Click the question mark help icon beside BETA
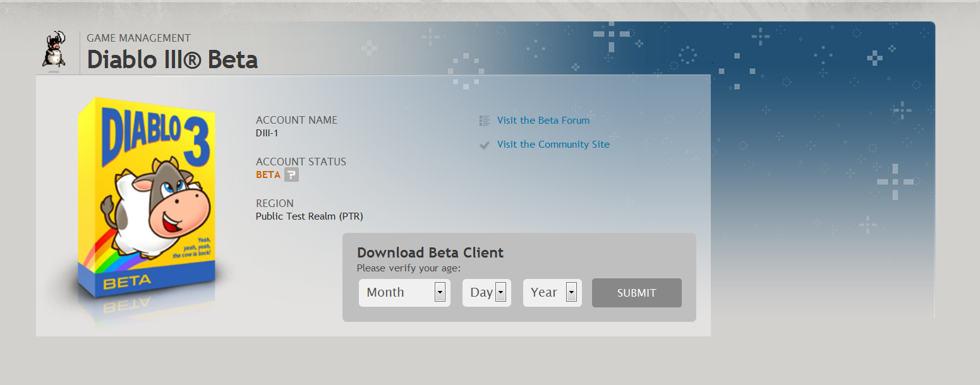This screenshot has height=385, width=980. 291,175
